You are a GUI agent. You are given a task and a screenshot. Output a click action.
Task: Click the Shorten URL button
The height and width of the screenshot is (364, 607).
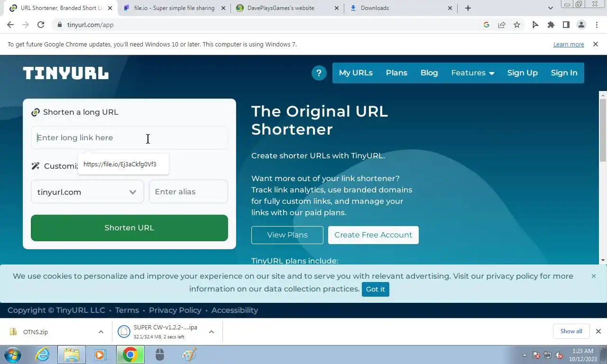[129, 228]
